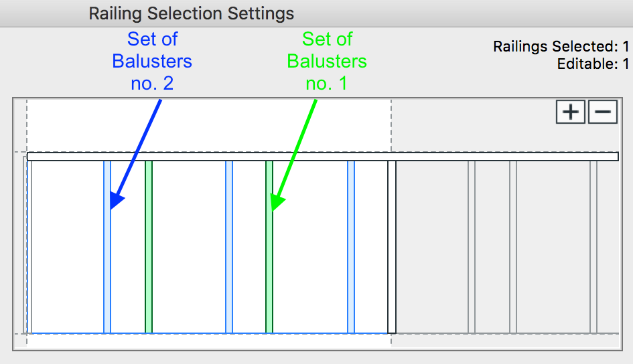Screen dimensions: 633x364
Task: Click the Railings Selected: 1 label
Action: pyautogui.click(x=561, y=47)
